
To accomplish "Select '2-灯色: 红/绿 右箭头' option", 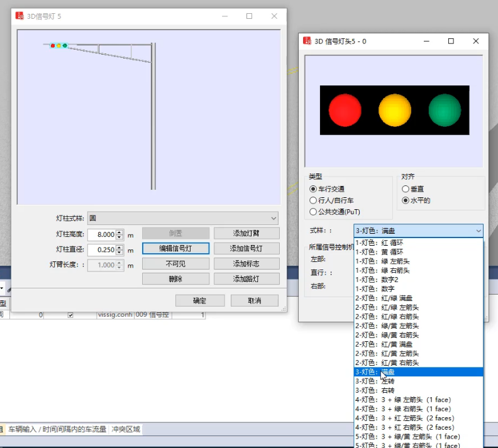I will coord(418,316).
